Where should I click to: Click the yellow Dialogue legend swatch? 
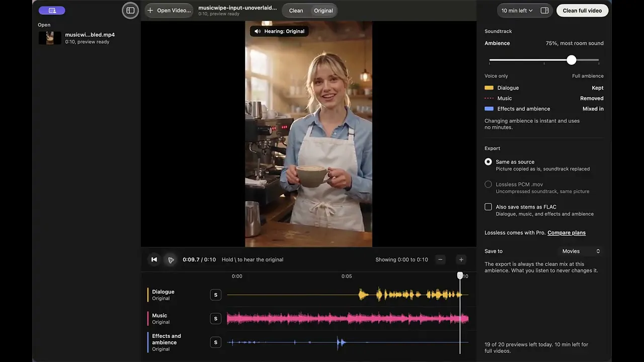[489, 88]
